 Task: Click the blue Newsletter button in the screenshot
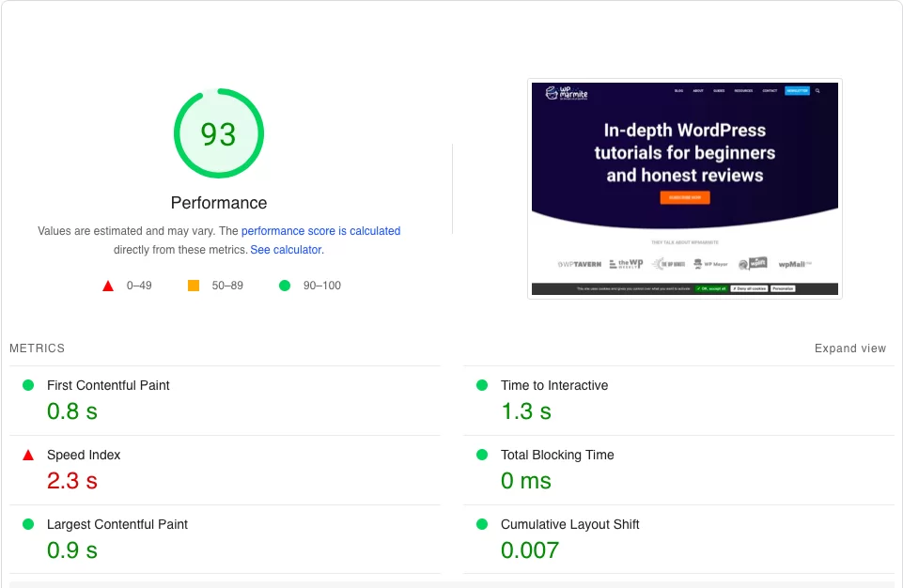[x=797, y=90]
